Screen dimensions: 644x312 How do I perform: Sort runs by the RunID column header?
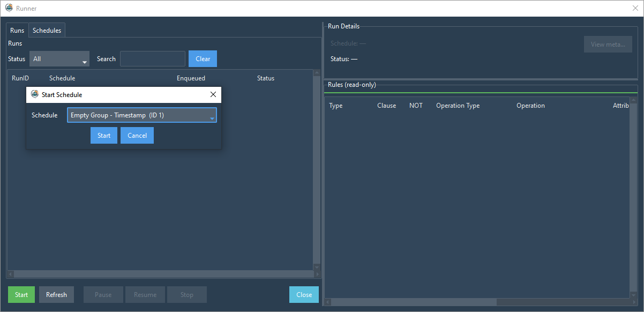20,78
